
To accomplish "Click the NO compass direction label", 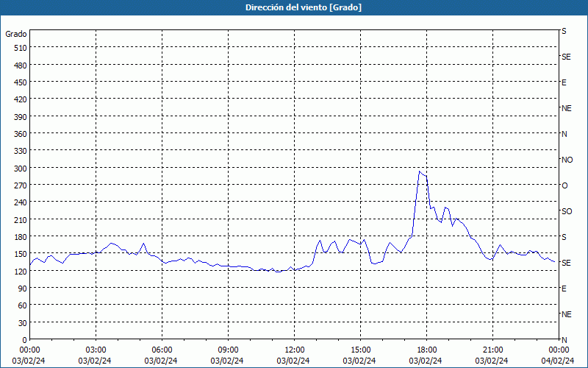I will coord(567,160).
